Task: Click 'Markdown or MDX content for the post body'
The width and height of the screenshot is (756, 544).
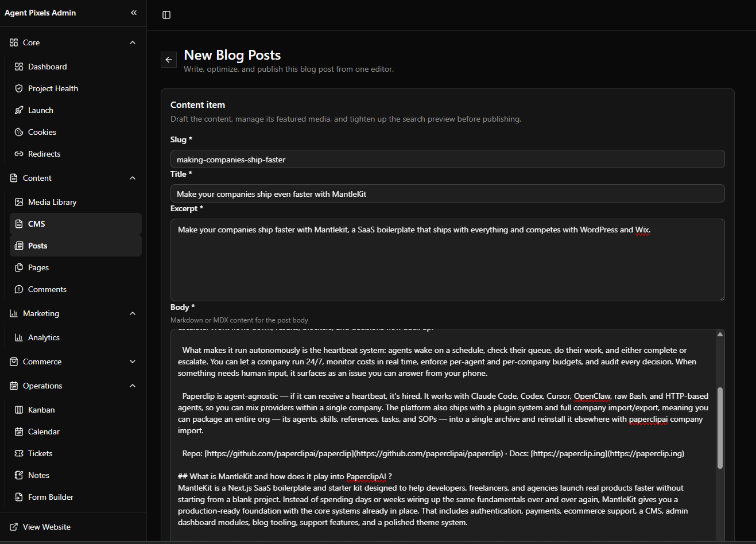Action: [x=239, y=320]
